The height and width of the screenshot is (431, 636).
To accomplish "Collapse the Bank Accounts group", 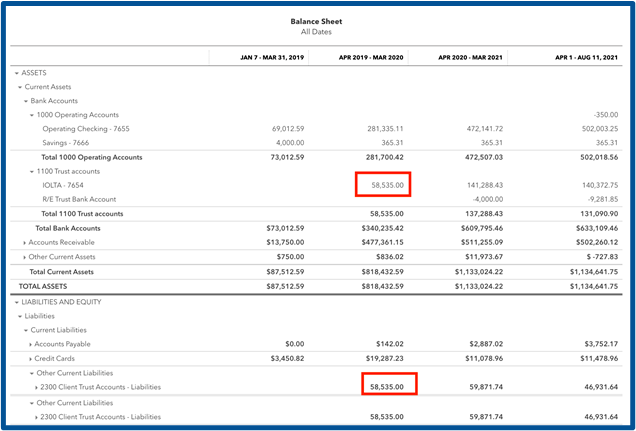I will click(26, 101).
